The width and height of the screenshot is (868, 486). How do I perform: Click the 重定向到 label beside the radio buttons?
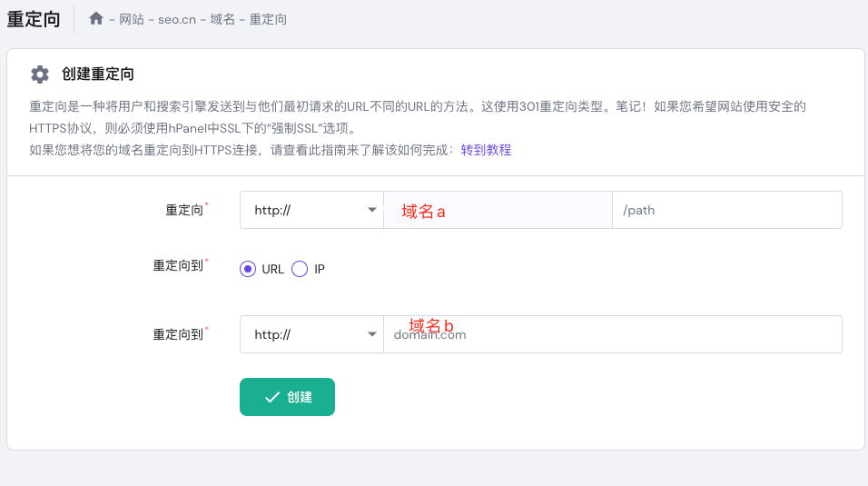(x=178, y=266)
